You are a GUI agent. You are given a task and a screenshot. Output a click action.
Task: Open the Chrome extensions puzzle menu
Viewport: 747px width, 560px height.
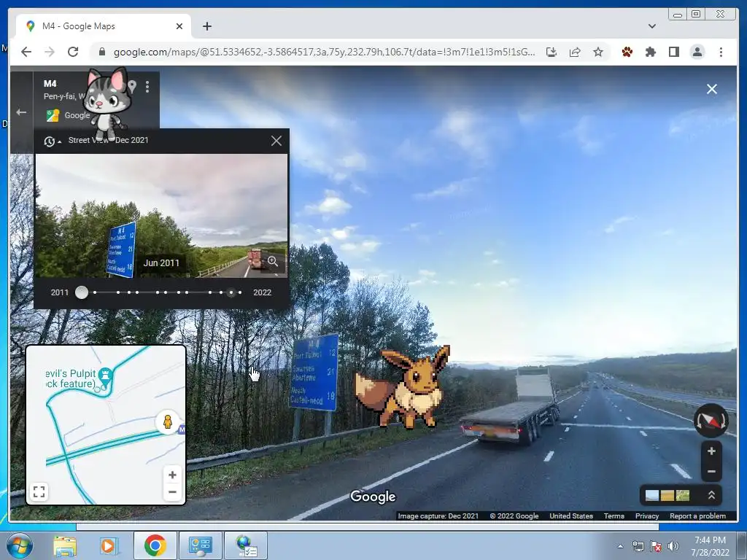tap(650, 52)
